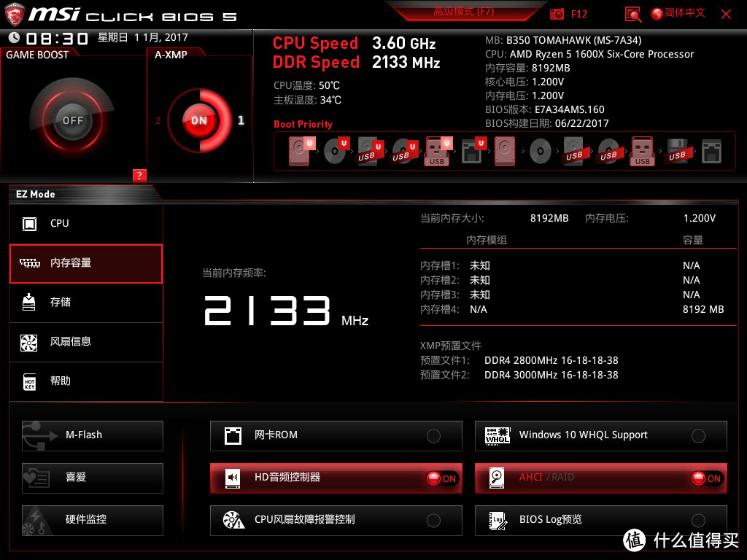
Task: Open the 内存容量 section
Action: tap(86, 263)
